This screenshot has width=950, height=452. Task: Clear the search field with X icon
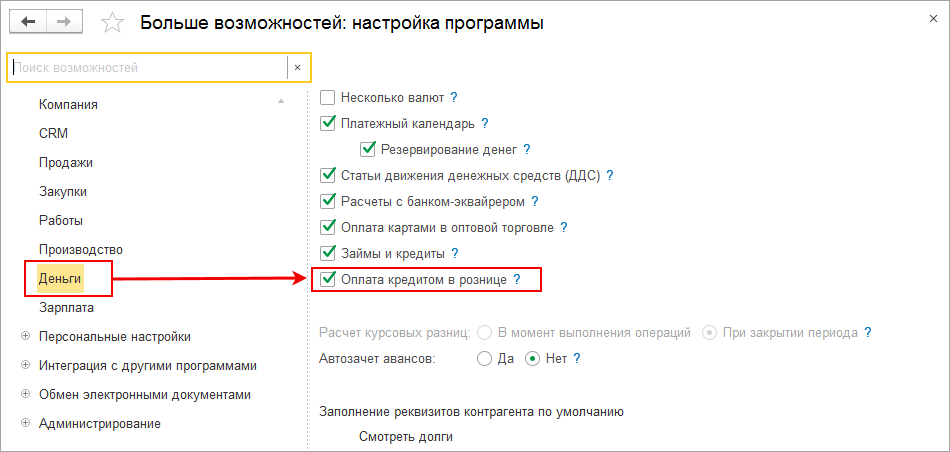[297, 67]
